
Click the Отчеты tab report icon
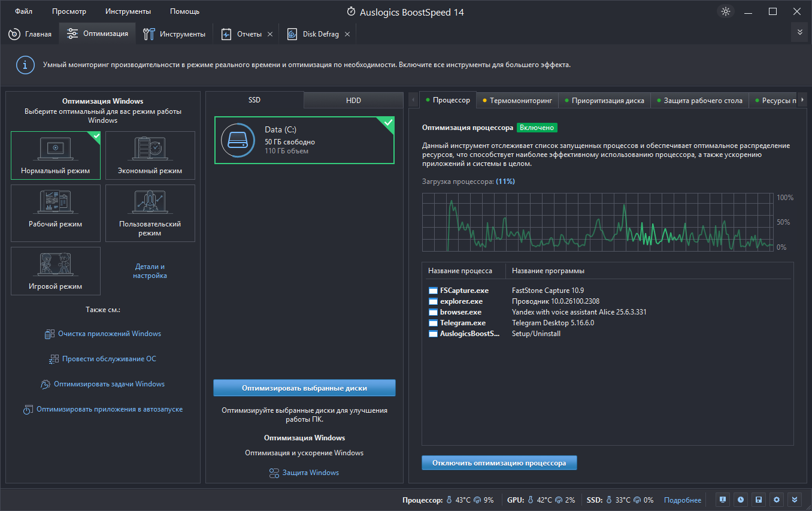pyautogui.click(x=226, y=34)
